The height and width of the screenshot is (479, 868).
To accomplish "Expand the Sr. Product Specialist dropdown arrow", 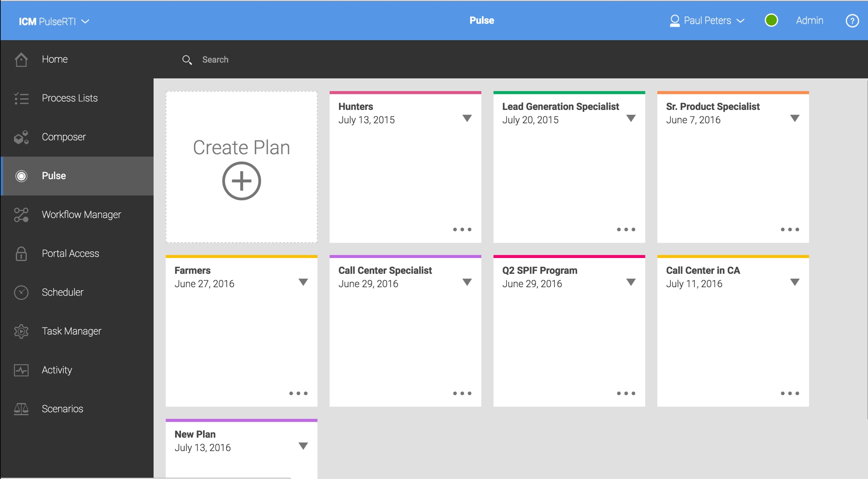I will (x=795, y=118).
